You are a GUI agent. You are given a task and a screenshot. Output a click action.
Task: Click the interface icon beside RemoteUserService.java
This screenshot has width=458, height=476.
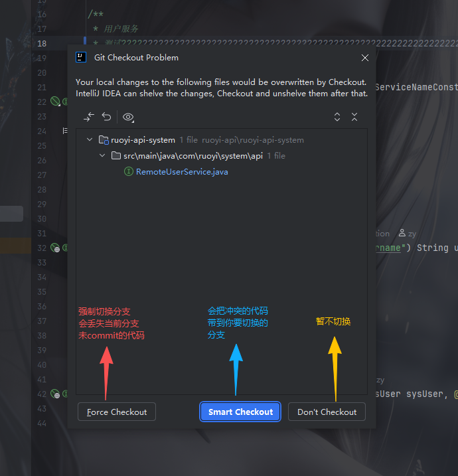coord(129,171)
